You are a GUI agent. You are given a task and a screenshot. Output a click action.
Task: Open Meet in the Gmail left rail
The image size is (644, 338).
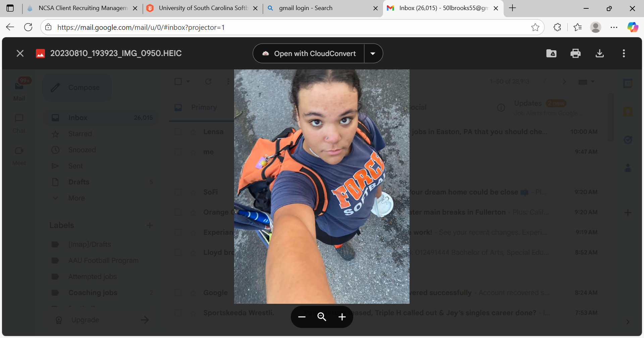19,156
